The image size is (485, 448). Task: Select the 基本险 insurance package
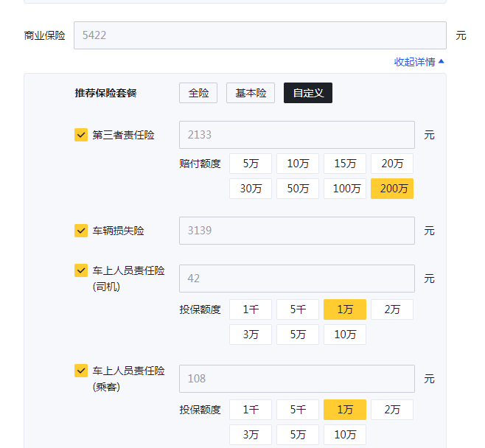tap(251, 93)
